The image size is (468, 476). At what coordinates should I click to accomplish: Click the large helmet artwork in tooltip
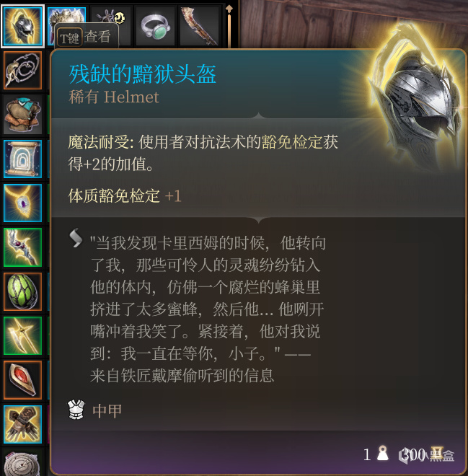418,100
